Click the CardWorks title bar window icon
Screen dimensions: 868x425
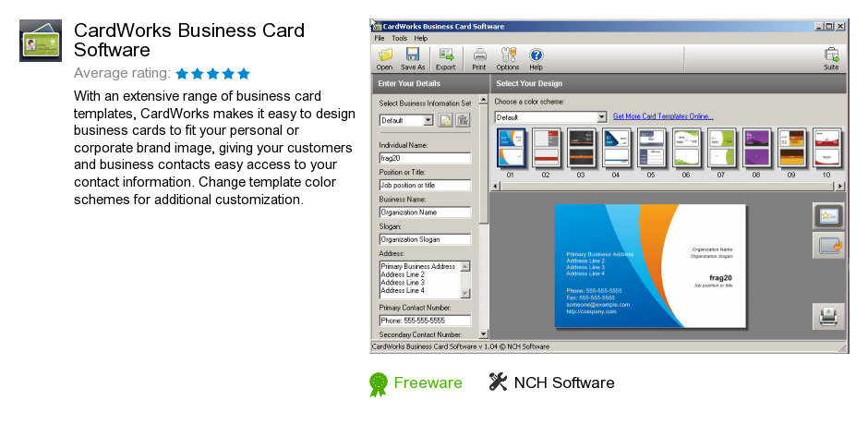[376, 26]
